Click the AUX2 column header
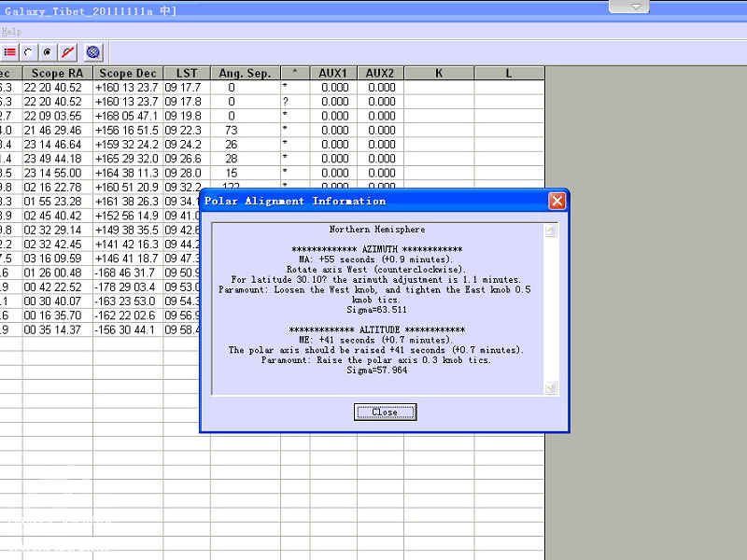 click(380, 73)
